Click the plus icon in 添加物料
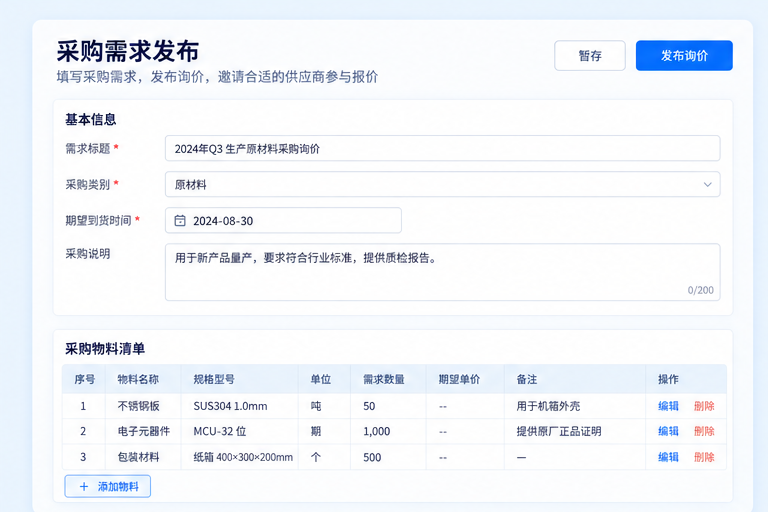 pyautogui.click(x=84, y=487)
